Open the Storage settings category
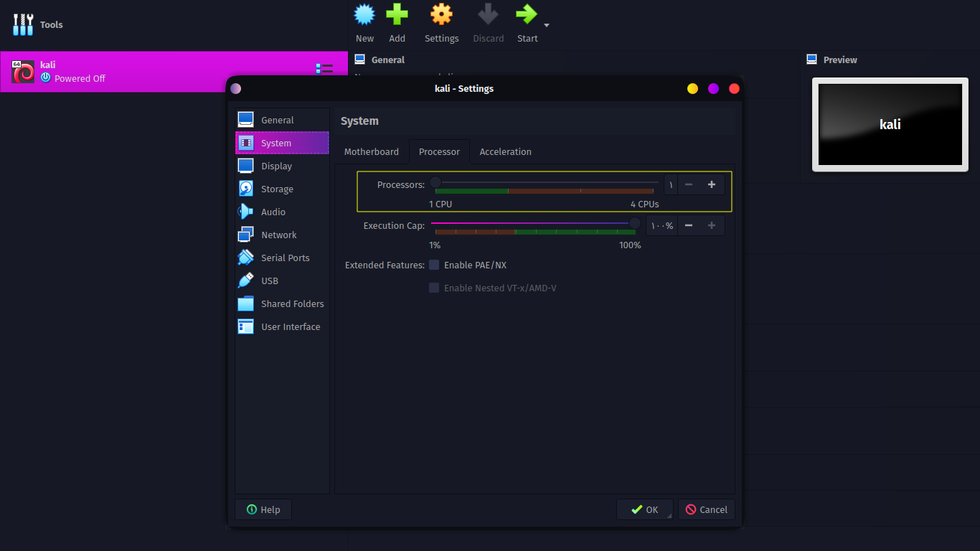Viewport: 980px width, 551px height. pos(282,189)
